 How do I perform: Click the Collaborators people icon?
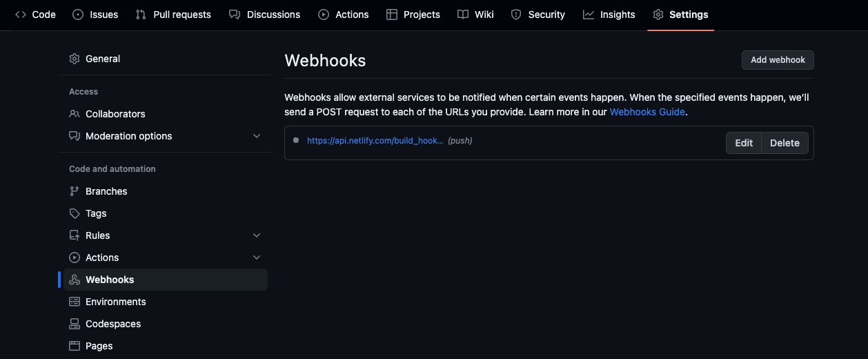pos(75,114)
